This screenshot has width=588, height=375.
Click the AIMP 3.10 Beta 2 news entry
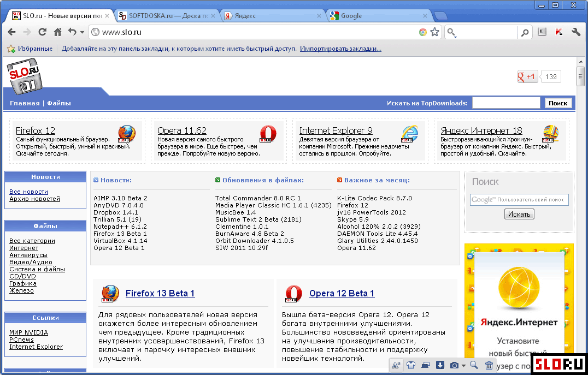pos(120,198)
